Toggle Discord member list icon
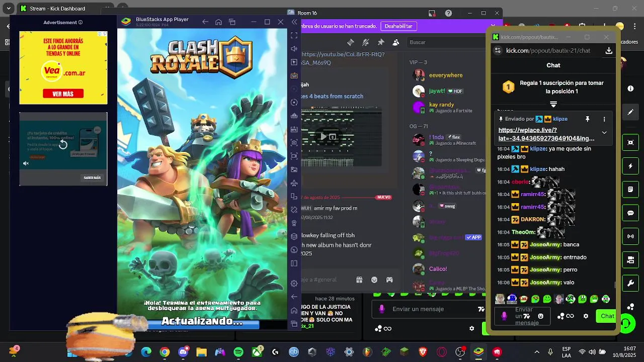The width and height of the screenshot is (644, 362). click(x=396, y=42)
